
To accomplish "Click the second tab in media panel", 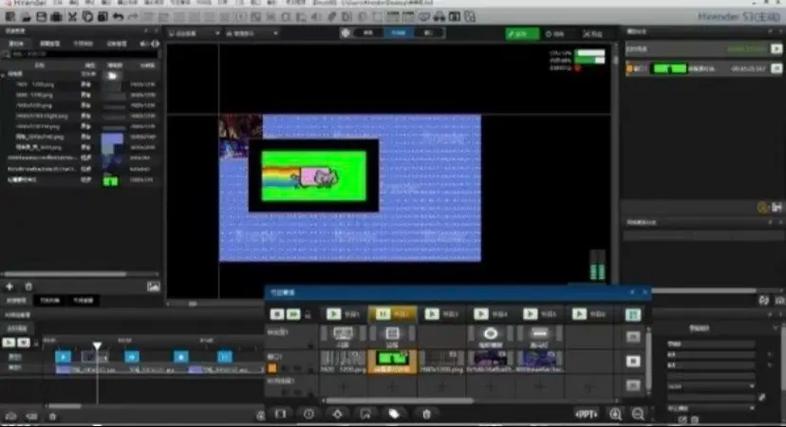I will point(50,44).
